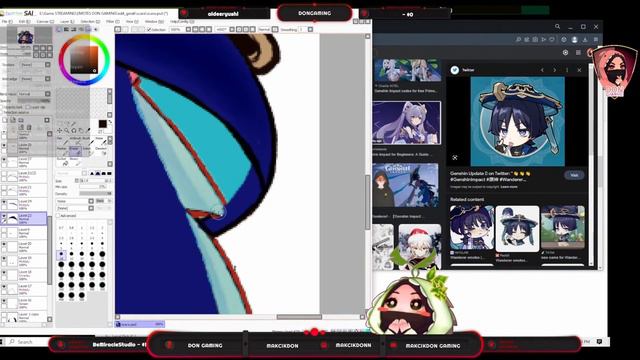Toggle Clipping Group checkbox
Image resolution: width=640 pixels, height=360 pixels.
(28, 107)
